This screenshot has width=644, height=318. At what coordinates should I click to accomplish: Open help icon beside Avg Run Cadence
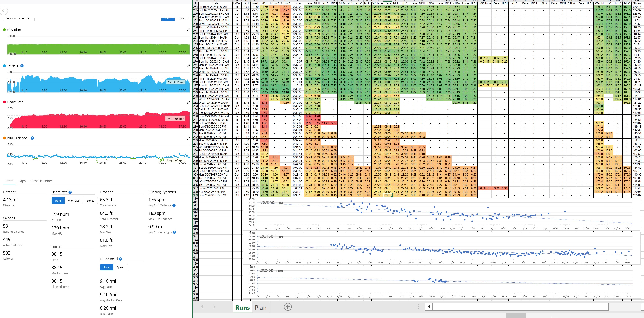coord(174,205)
